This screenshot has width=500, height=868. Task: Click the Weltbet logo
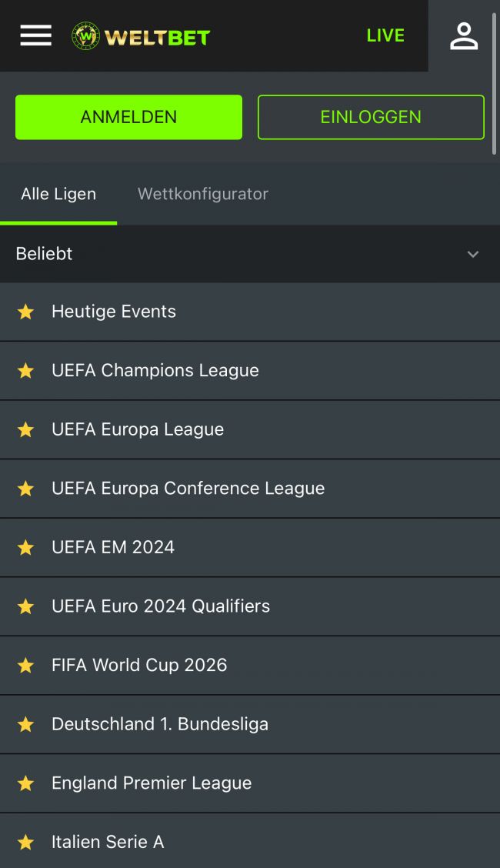[x=141, y=36]
